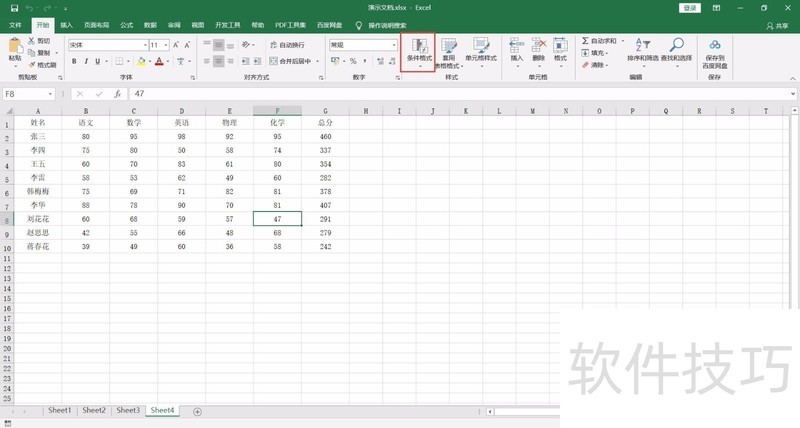This screenshot has height=428, width=800.
Task: Click the Insert Function fx icon
Action: [117, 94]
